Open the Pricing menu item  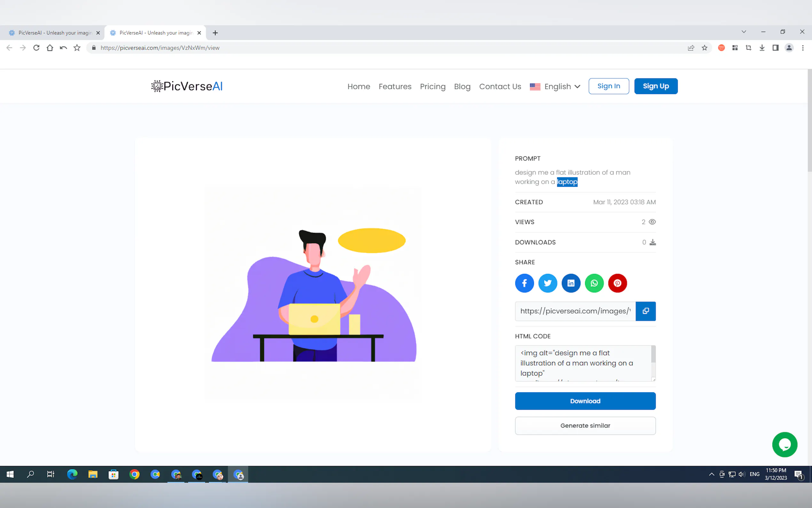[432, 86]
